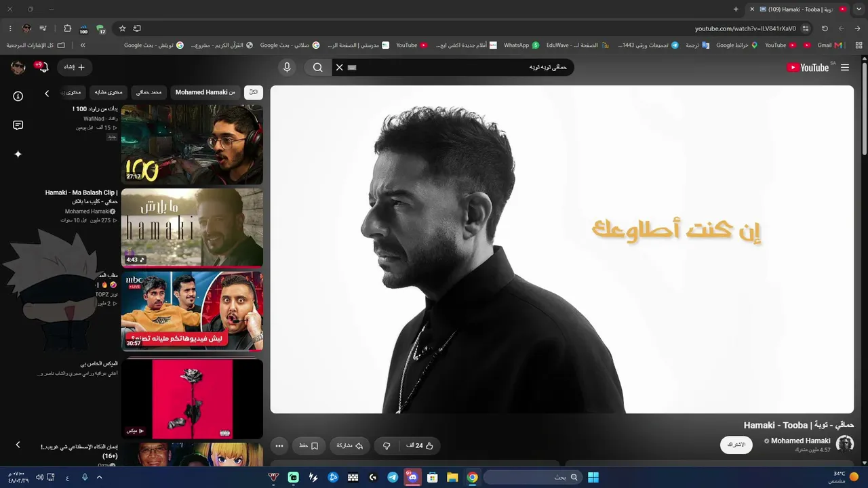Open القرآن الكريم bookmark
This screenshot has height=488, width=868.
[220, 45]
